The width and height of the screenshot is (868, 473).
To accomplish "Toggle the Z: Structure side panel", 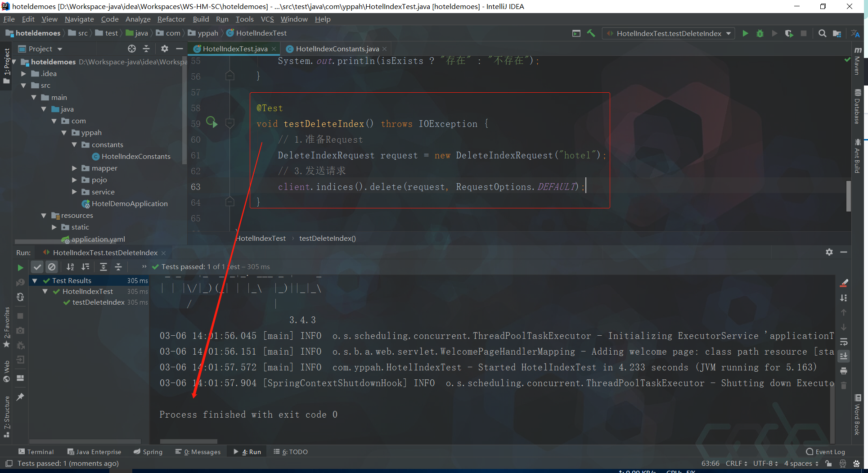I will (7, 417).
